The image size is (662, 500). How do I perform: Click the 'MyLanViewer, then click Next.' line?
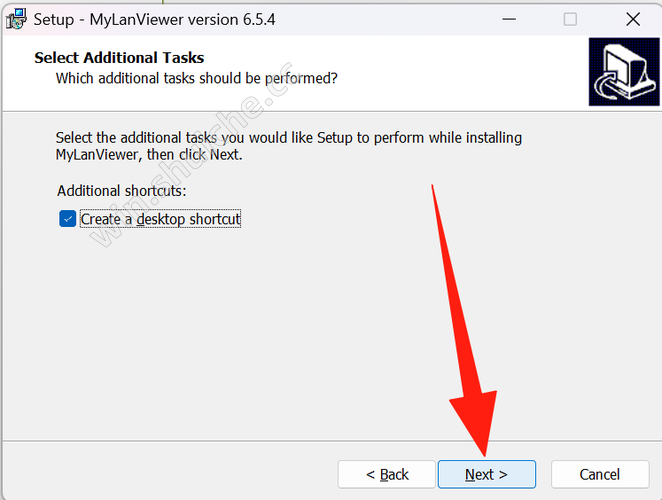149,155
